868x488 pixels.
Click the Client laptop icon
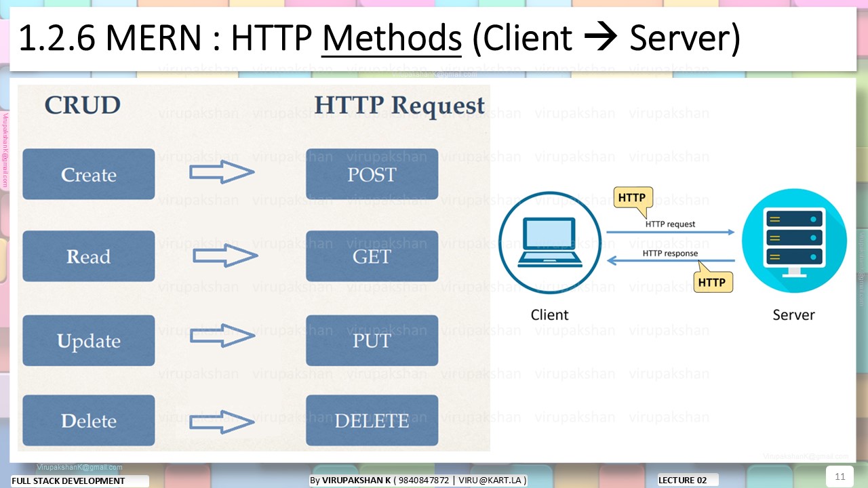tap(550, 243)
